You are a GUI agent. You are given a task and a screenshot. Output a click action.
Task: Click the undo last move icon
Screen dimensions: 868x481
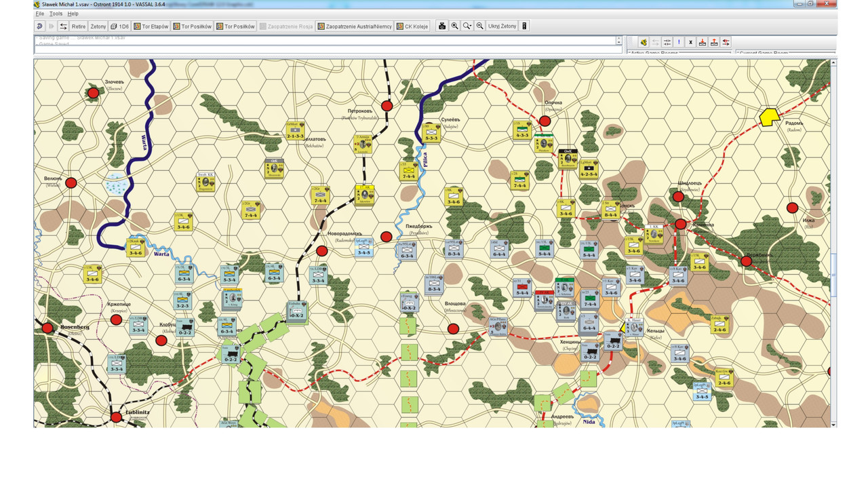click(x=39, y=26)
